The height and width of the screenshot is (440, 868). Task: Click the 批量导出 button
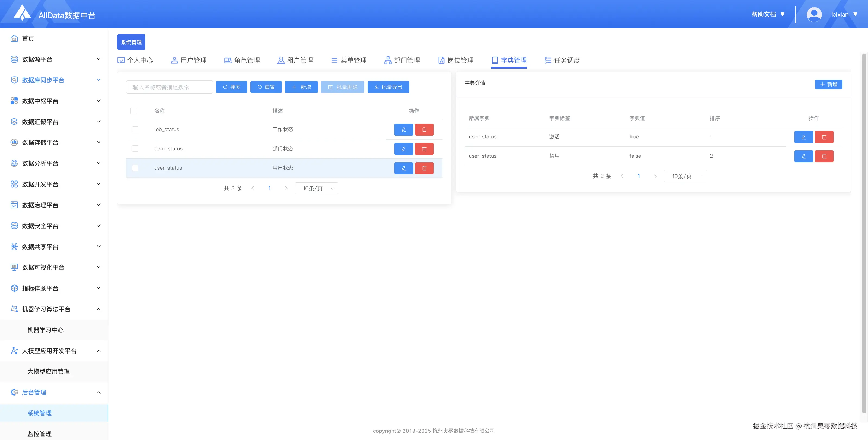(388, 87)
